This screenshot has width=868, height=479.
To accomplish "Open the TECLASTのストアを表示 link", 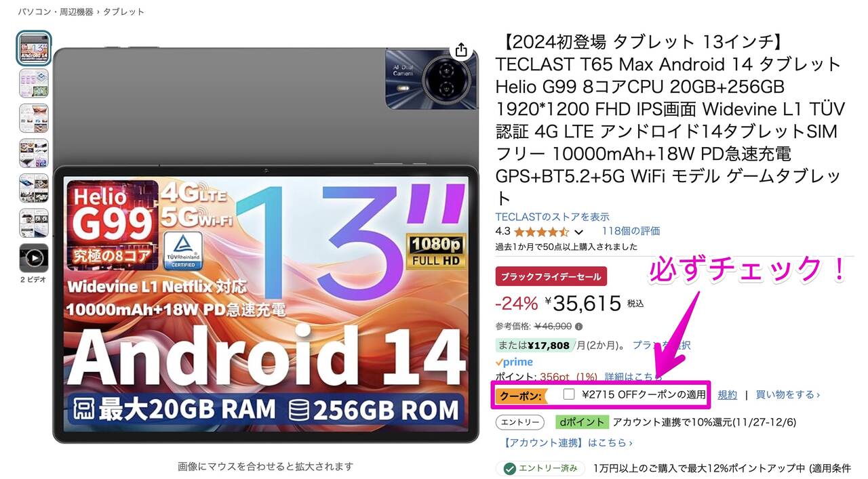I will (553, 217).
